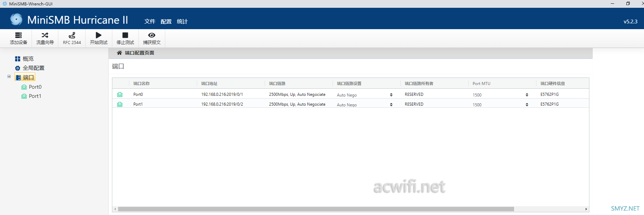This screenshot has height=215, width=644.
Task: Collapse the 端口 tree expander
Action: point(9,77)
